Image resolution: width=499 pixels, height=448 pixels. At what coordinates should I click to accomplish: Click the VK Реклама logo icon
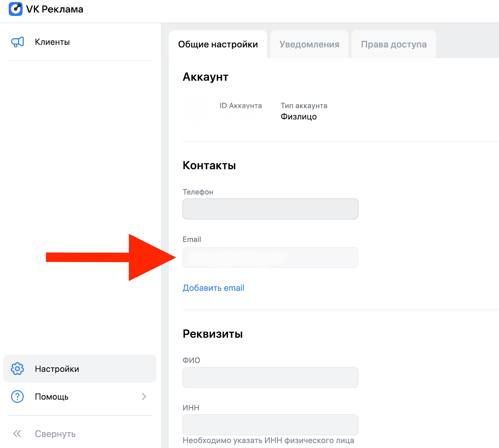pyautogui.click(x=16, y=9)
